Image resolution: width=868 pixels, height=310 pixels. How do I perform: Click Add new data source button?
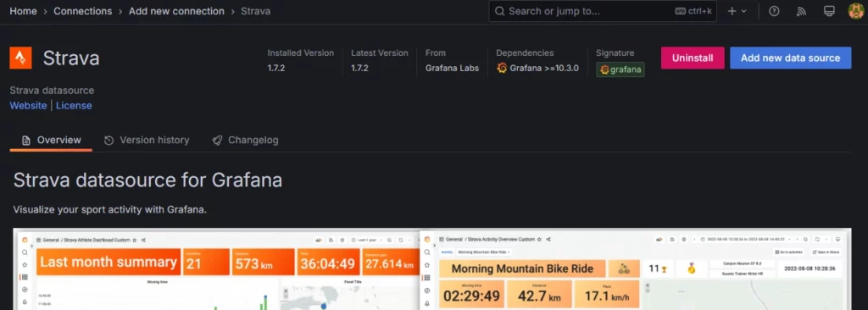pyautogui.click(x=791, y=58)
